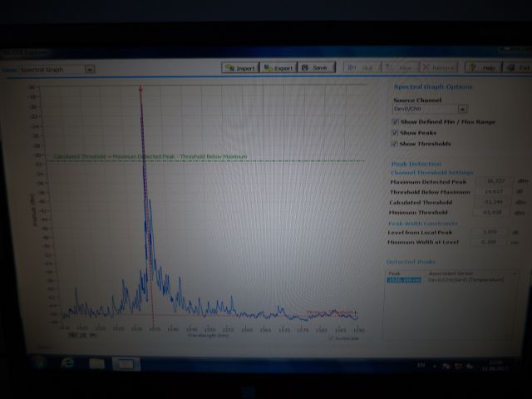Click the Associated Sensor column header
Image resolution: width=532 pixels, height=399 pixels.
pos(451,273)
